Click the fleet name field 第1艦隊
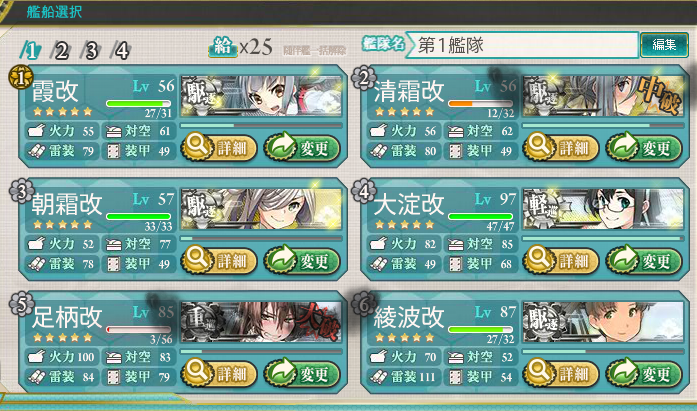 point(522,45)
